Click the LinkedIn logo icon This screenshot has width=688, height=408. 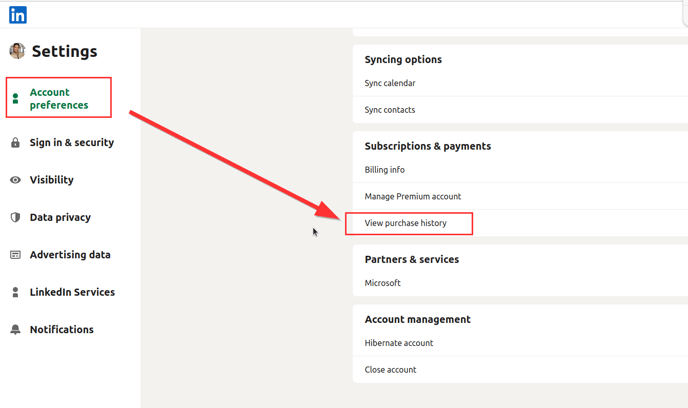tap(18, 14)
